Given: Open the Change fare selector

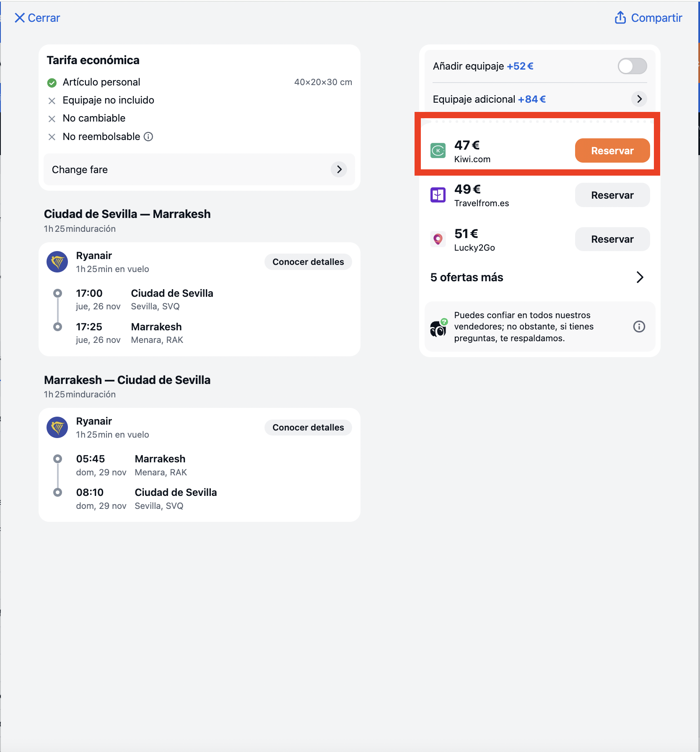Looking at the screenshot, I should [x=199, y=170].
